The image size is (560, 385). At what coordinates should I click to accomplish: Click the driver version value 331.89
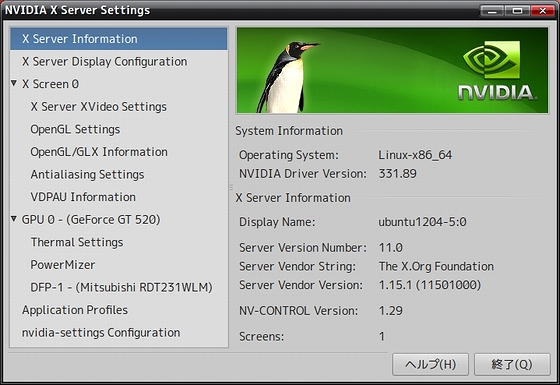[398, 174]
